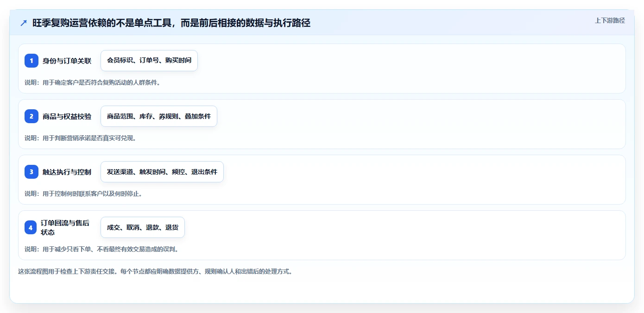
Task: Click step badge number 1
Action: (32, 61)
